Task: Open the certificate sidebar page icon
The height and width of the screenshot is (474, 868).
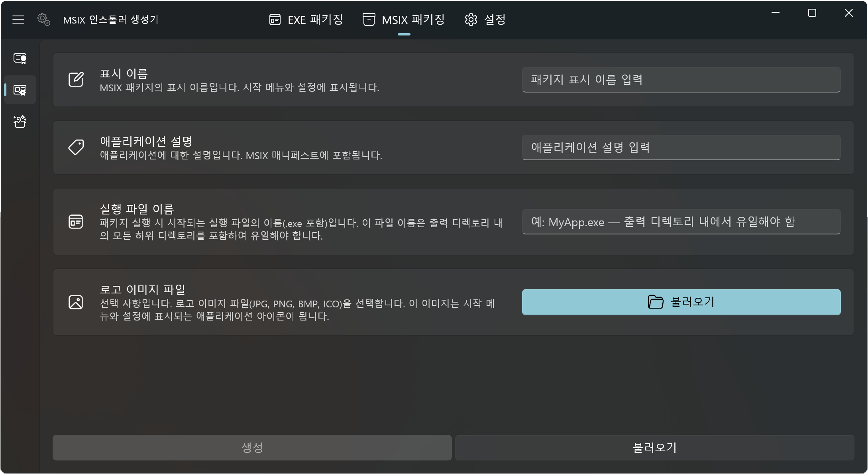Action: point(20,59)
